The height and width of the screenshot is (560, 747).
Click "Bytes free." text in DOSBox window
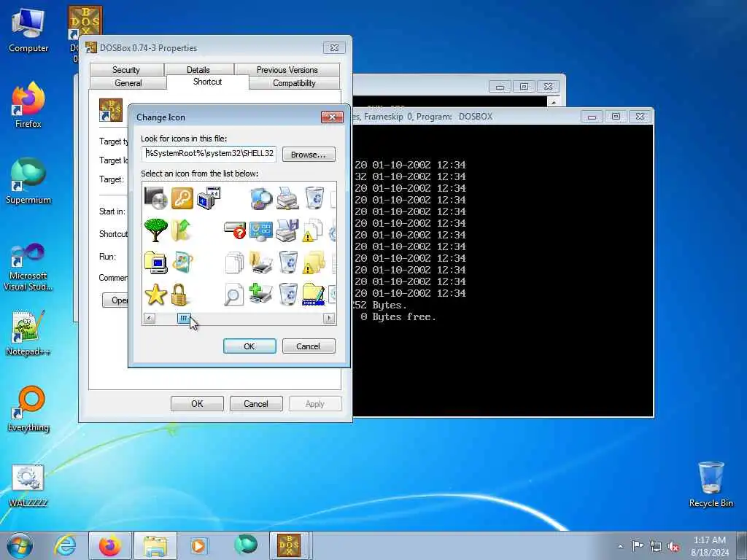(404, 317)
